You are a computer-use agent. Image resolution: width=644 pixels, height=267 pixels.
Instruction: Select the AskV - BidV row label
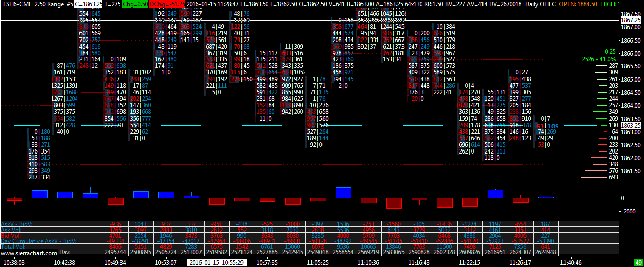coord(16,224)
